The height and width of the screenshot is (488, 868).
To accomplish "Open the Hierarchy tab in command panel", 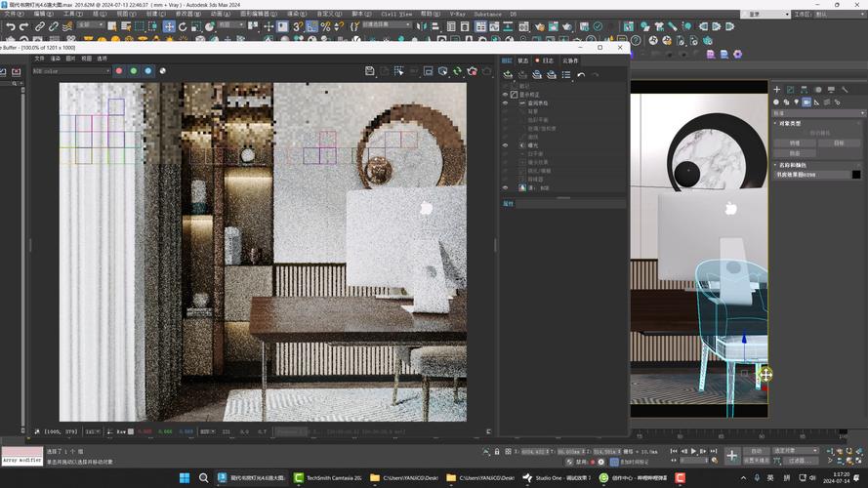I will pos(804,89).
